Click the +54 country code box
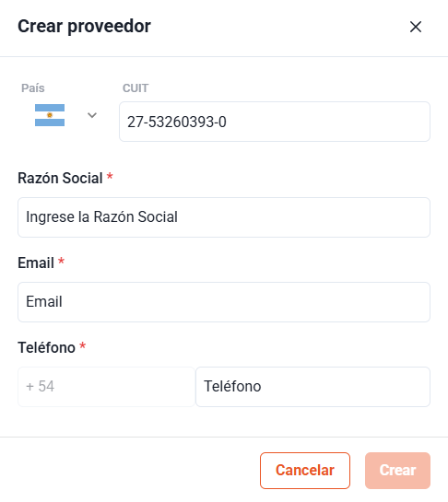Screen dimensions: 448x502 coord(106,387)
